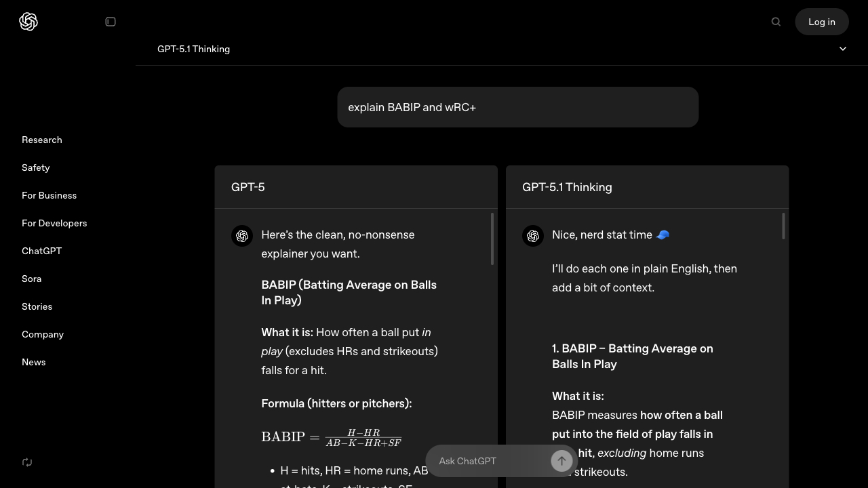Screen dimensions: 868x488
Task: Click the GPT-5.1 Thinking response avatar icon
Action: (533, 236)
